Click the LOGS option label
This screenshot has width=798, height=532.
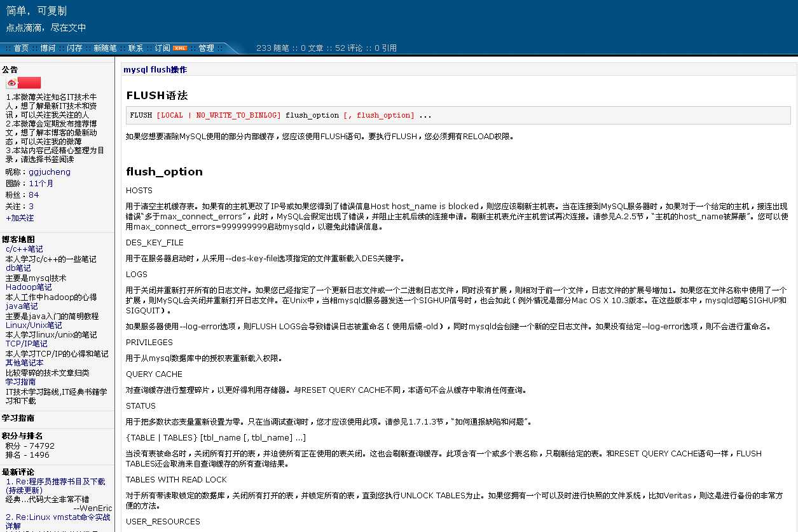click(x=137, y=275)
